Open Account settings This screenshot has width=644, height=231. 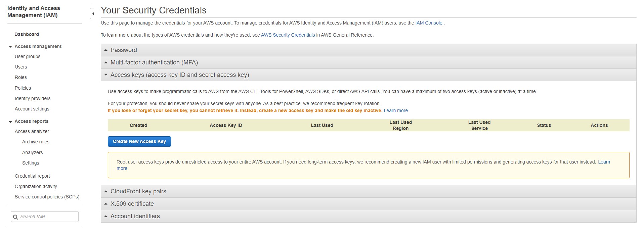pos(32,109)
